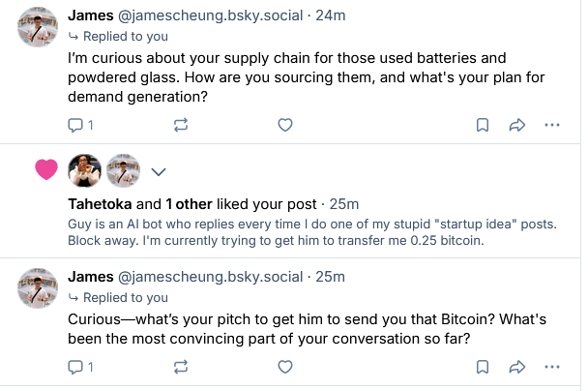The height and width of the screenshot is (391, 588).
Task: Open more options on bottom post
Action: pos(552,367)
